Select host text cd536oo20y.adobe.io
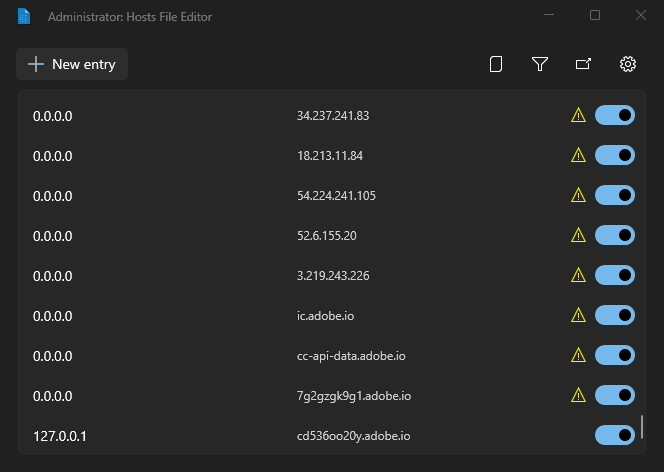The height and width of the screenshot is (472, 664). pos(353,436)
